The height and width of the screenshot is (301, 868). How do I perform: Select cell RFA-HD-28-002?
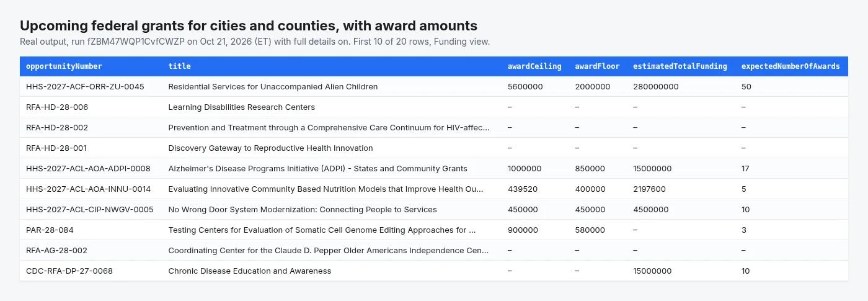57,128
